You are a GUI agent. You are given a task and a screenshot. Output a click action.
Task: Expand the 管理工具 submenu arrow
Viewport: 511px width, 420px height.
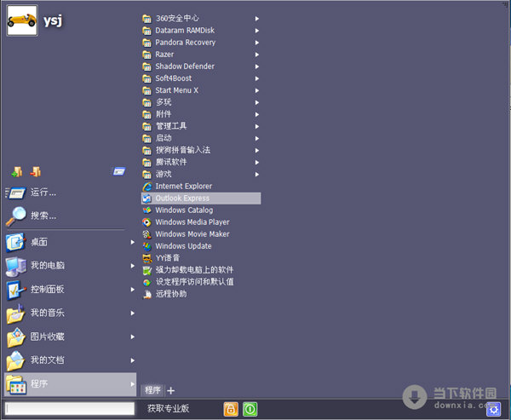click(257, 127)
